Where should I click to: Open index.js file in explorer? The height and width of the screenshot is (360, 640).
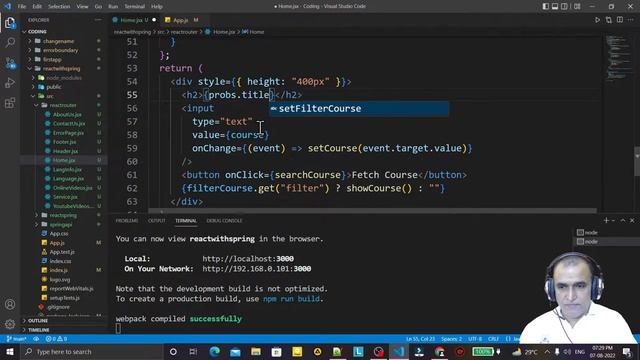pos(58,270)
